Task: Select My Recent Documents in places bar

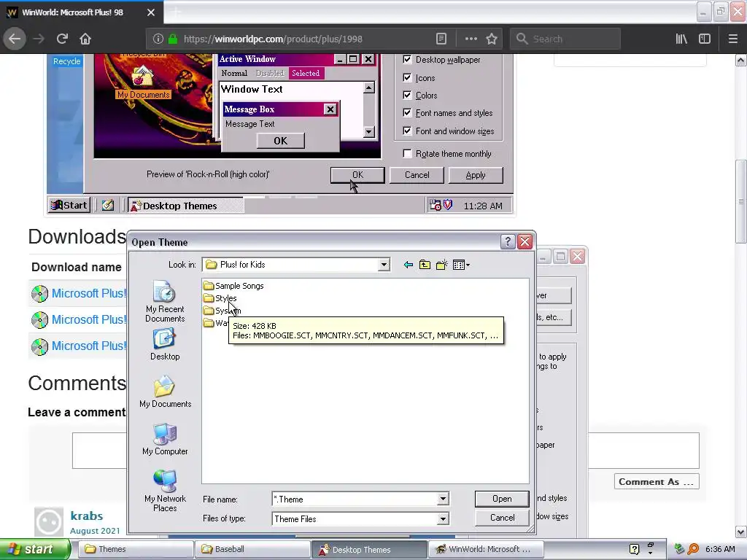Action: tap(165, 301)
